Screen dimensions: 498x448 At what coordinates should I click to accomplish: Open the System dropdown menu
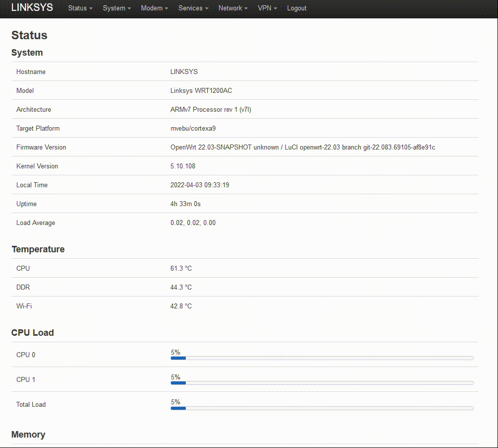pos(117,8)
